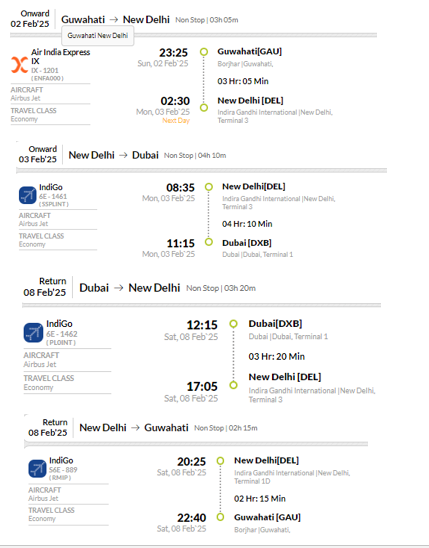Click the arrow between Guwahati and New Delhi
Viewport: 429px width, 548px height.
114,20
